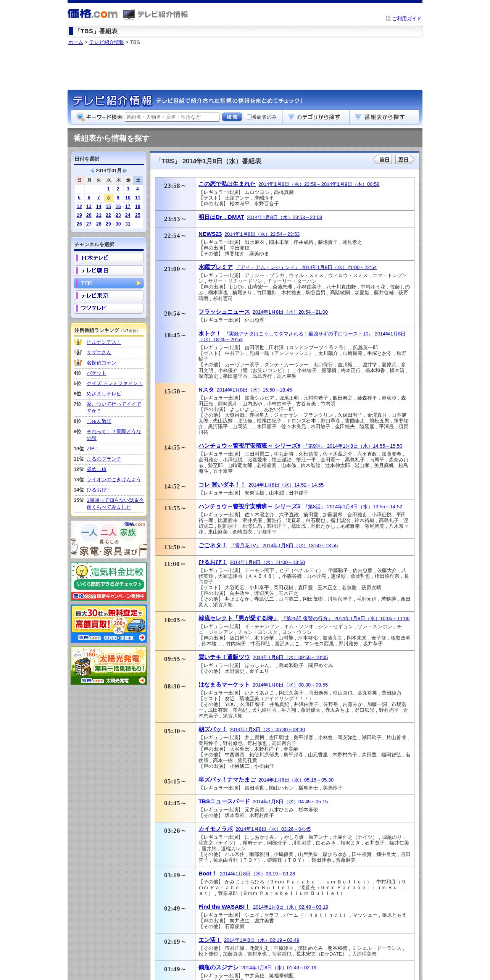Click the 電気料金比較 banner
Screen dimensions: 490x980
109,582
